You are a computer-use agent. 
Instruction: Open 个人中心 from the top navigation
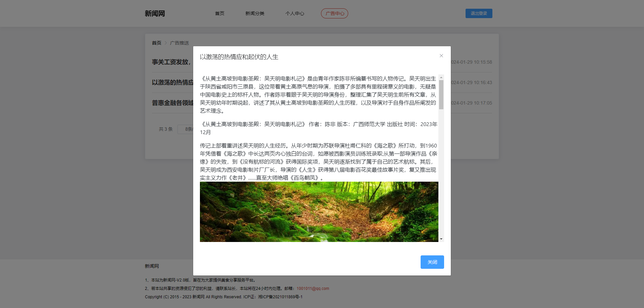point(295,13)
